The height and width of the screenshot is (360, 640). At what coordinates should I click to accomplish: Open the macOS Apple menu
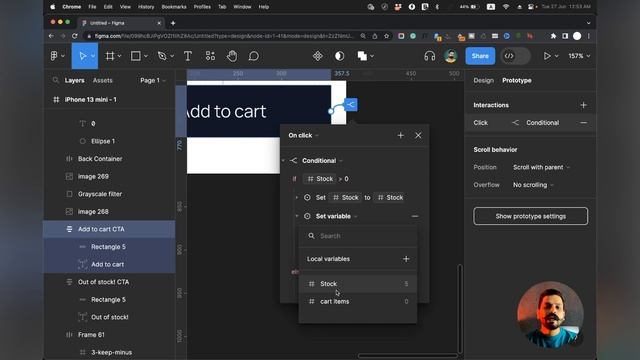[53, 7]
